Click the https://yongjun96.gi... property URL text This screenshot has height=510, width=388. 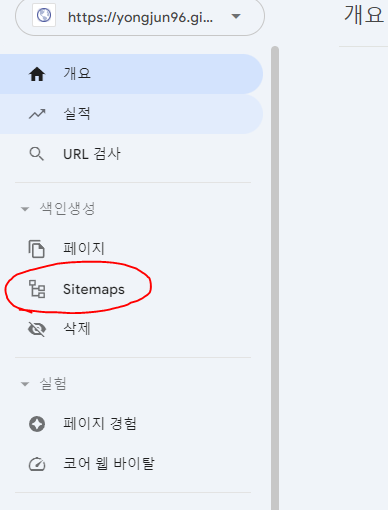140,17
